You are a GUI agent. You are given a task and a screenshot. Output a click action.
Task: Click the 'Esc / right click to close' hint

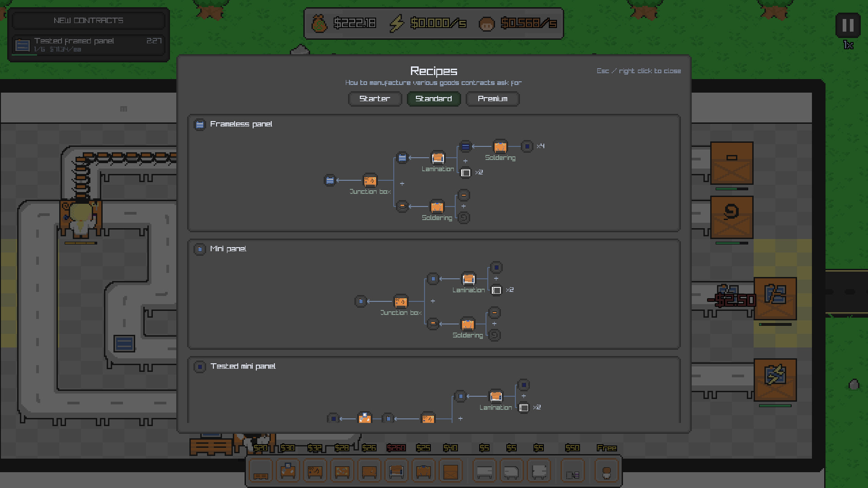(638, 71)
